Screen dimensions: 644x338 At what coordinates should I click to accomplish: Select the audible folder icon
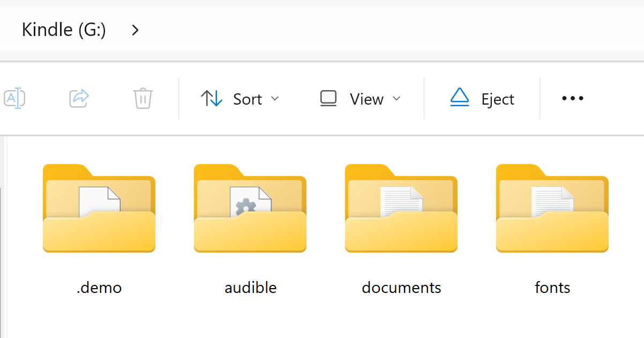(x=250, y=208)
